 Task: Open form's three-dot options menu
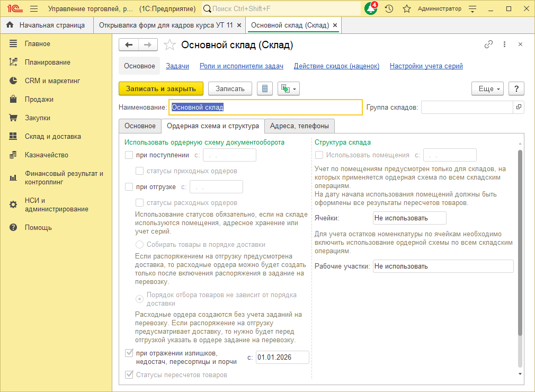point(505,44)
